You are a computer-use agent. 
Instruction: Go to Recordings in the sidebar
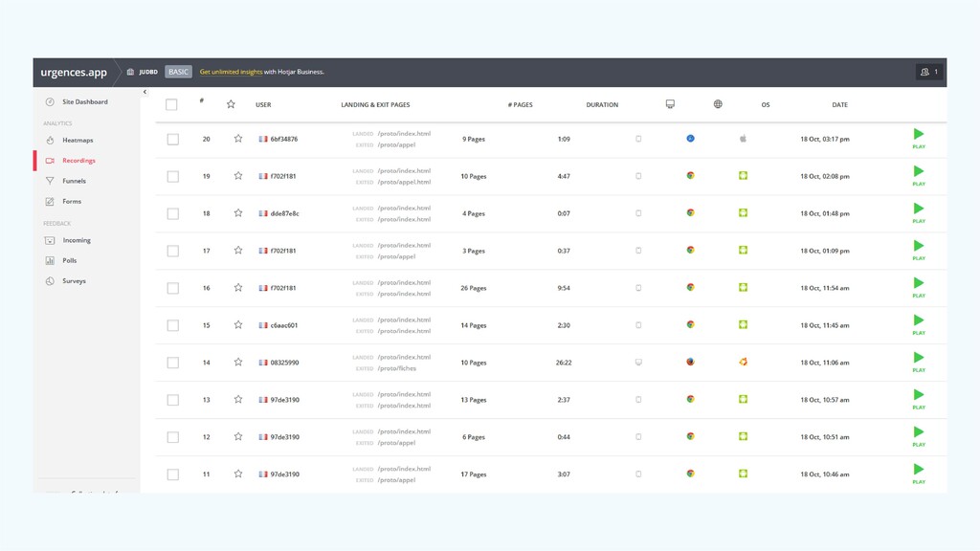(78, 161)
